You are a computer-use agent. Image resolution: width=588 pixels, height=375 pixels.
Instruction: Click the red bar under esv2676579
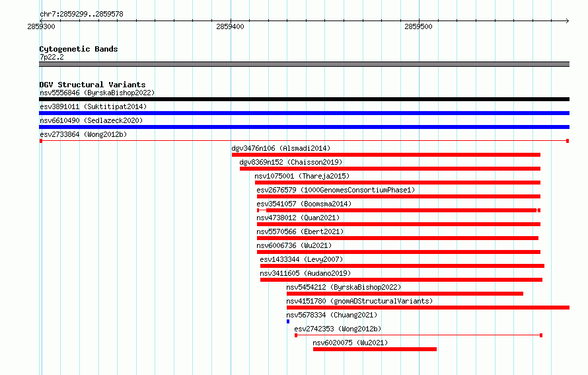(398, 196)
